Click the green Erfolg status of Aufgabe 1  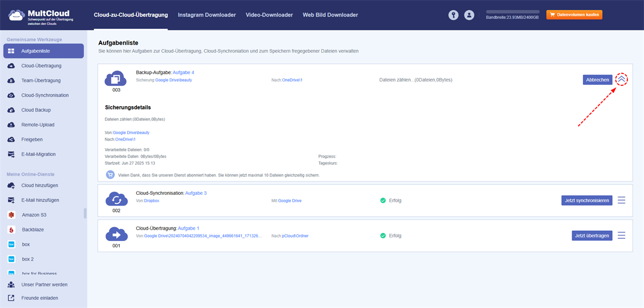point(391,236)
